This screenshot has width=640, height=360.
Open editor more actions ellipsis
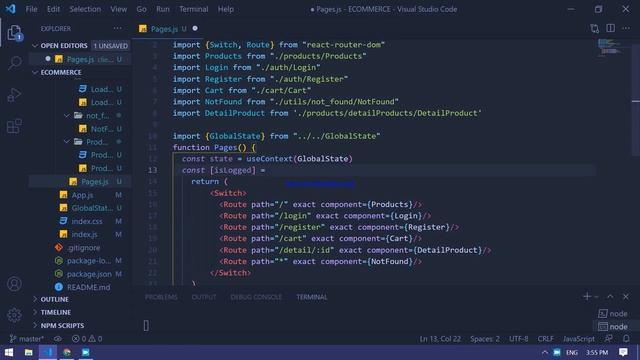(626, 28)
